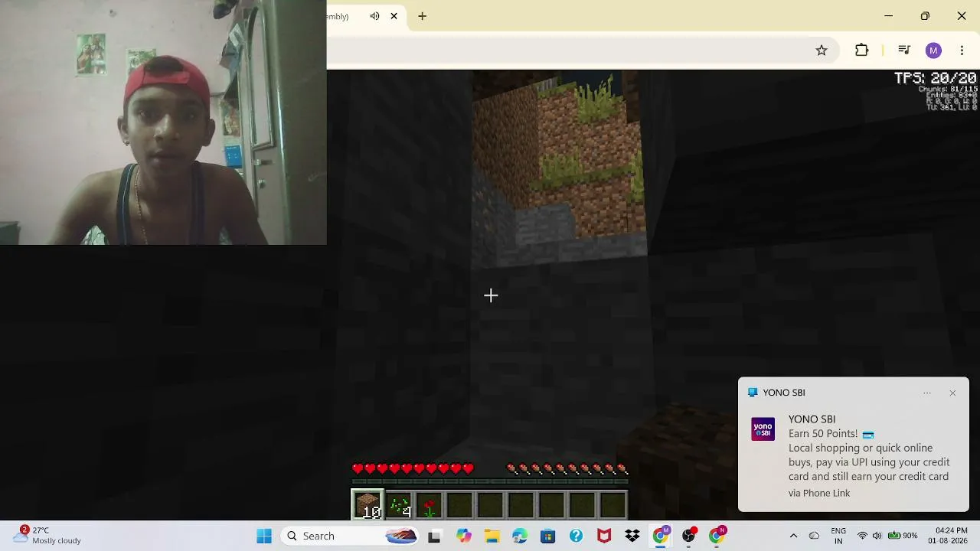This screenshot has width=980, height=551.
Task: Select the dirt block hotbar slot
Action: coord(367,505)
